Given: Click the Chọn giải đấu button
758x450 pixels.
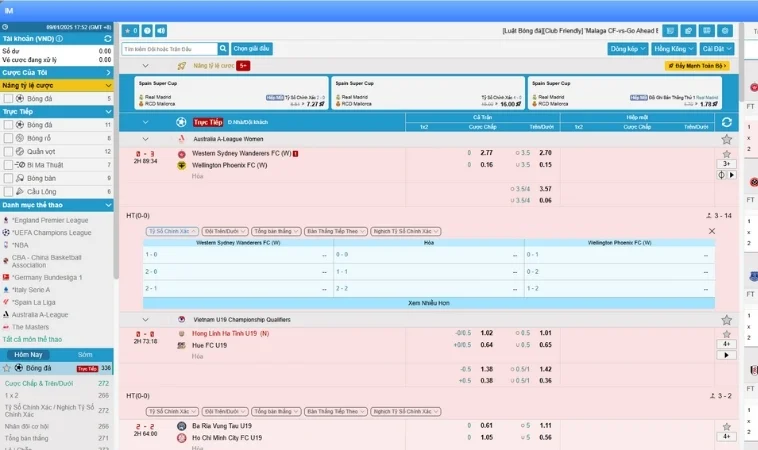Looking at the screenshot, I should point(253,48).
